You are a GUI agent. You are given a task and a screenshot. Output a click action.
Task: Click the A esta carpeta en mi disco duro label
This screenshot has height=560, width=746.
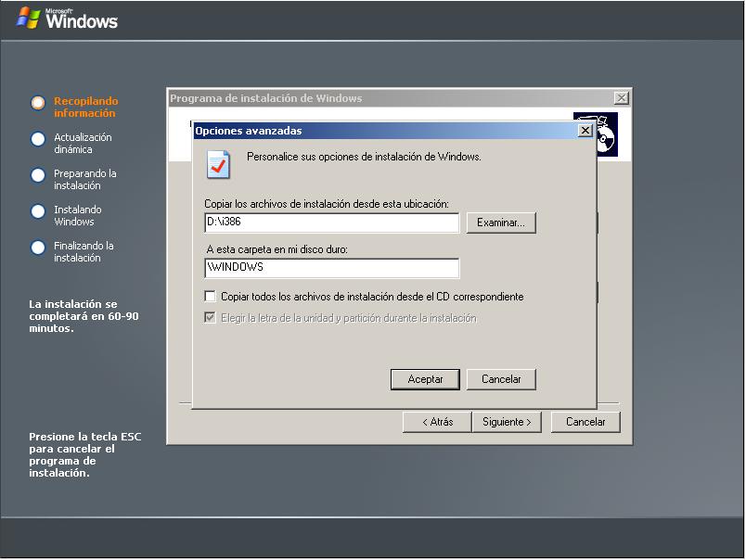coord(277,249)
